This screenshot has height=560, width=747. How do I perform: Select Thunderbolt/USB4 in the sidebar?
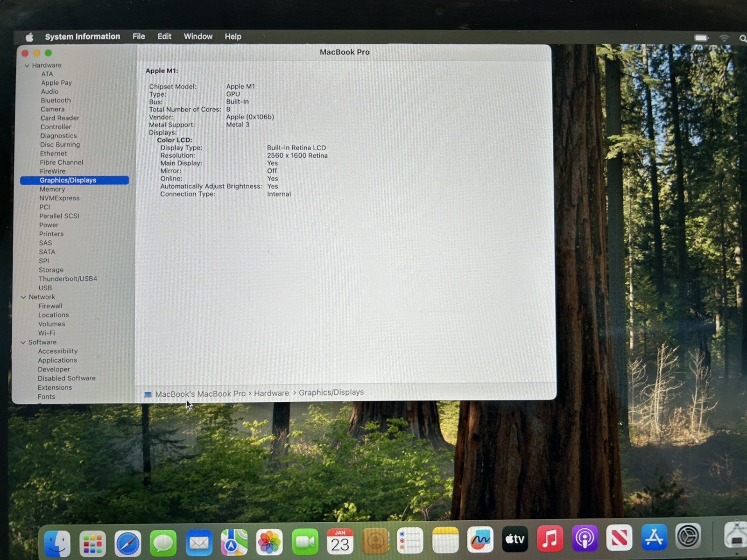pyautogui.click(x=68, y=279)
